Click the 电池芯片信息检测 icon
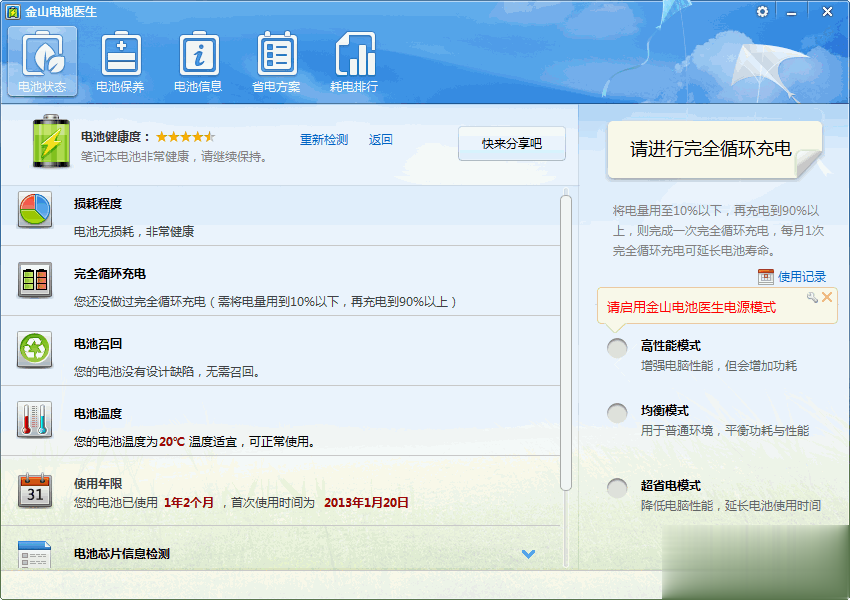This screenshot has height=600, width=850. (35, 554)
